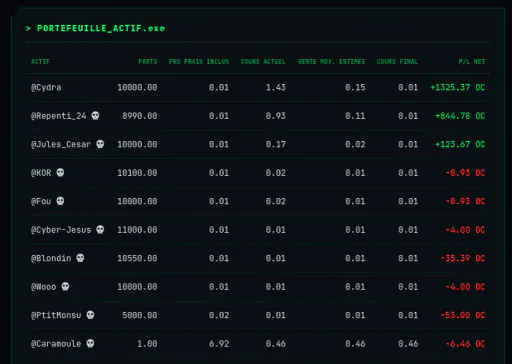Viewport: 512px width, 364px height.
Task: Click the 0.15 estimated sale for @Cydra
Action: tap(355, 88)
